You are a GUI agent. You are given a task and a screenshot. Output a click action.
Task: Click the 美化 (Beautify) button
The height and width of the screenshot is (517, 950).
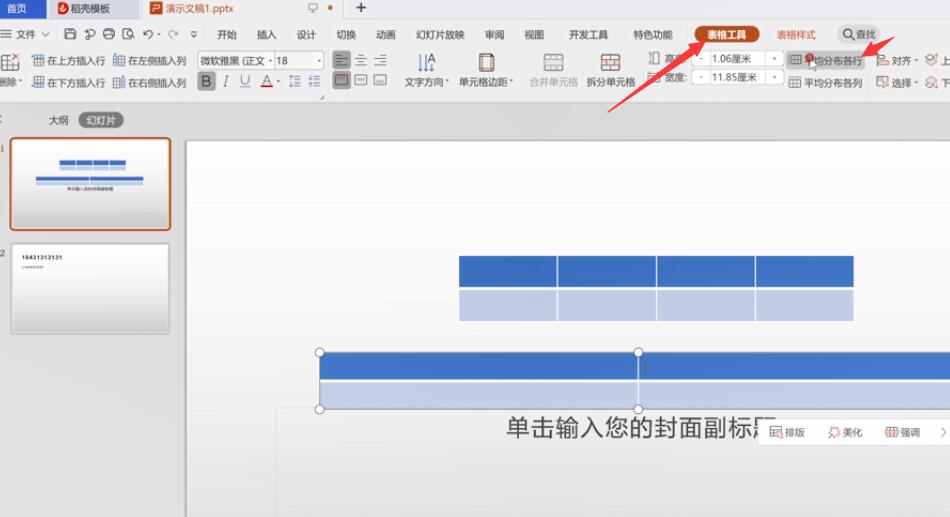tap(845, 432)
